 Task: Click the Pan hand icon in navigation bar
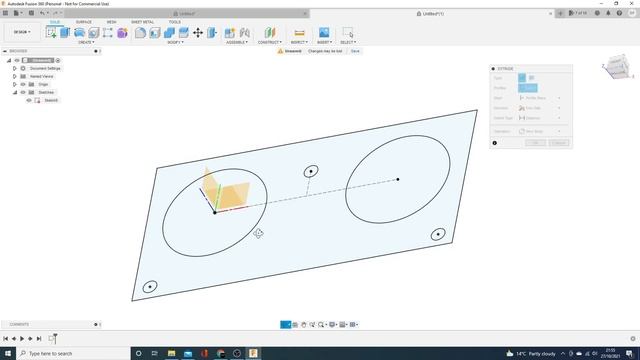coord(304,324)
